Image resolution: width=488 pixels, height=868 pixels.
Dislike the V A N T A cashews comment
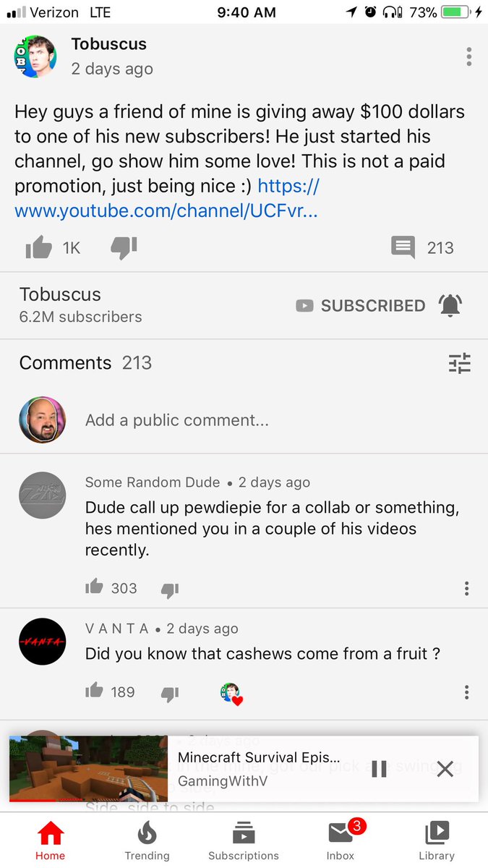[169, 693]
